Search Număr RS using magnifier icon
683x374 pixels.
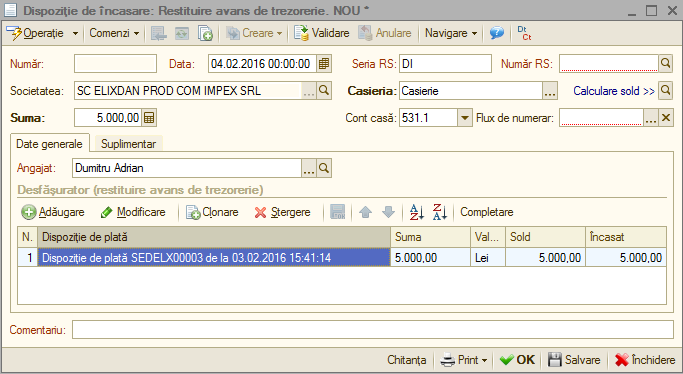(665, 64)
